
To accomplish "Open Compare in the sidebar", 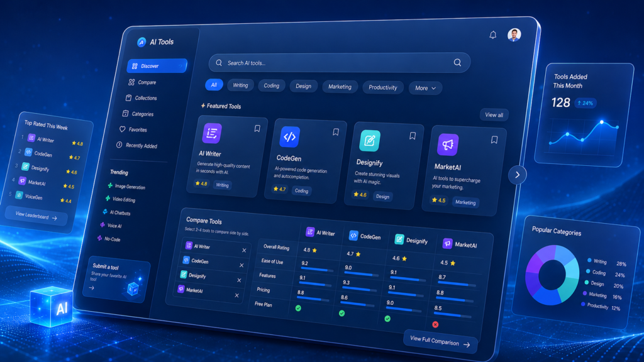I will click(142, 82).
